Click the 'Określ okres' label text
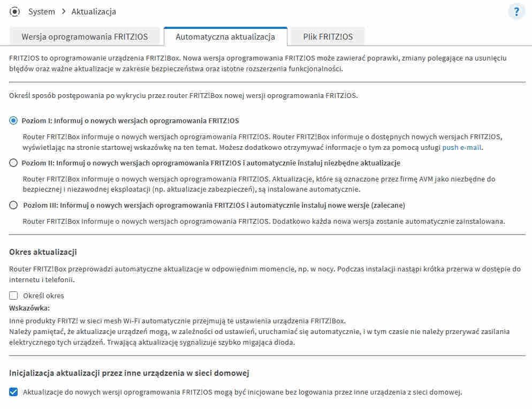This screenshot has width=532, height=409. (x=43, y=296)
